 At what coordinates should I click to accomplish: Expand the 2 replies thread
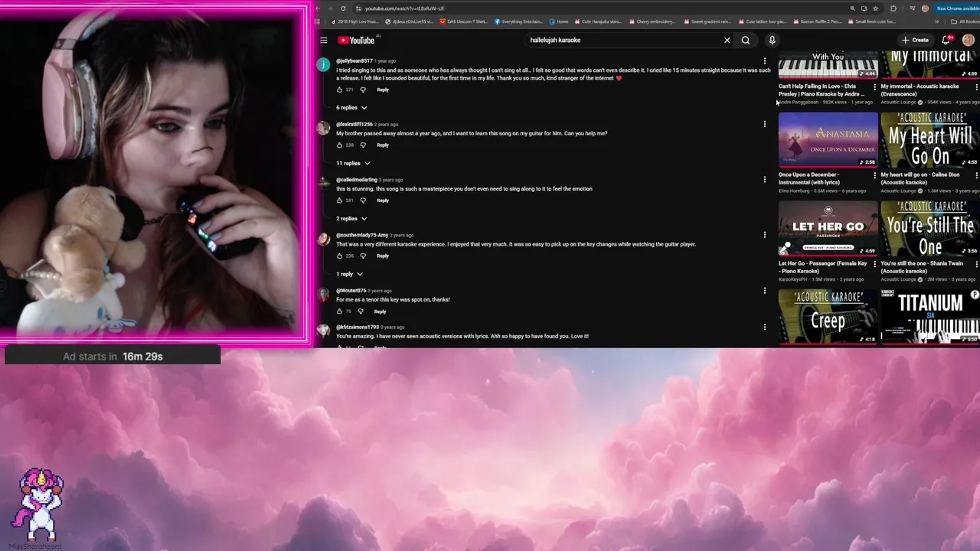[x=351, y=219]
